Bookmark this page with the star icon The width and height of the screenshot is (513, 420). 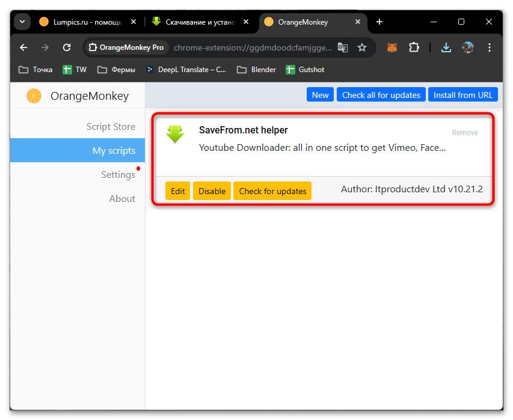[x=361, y=47]
